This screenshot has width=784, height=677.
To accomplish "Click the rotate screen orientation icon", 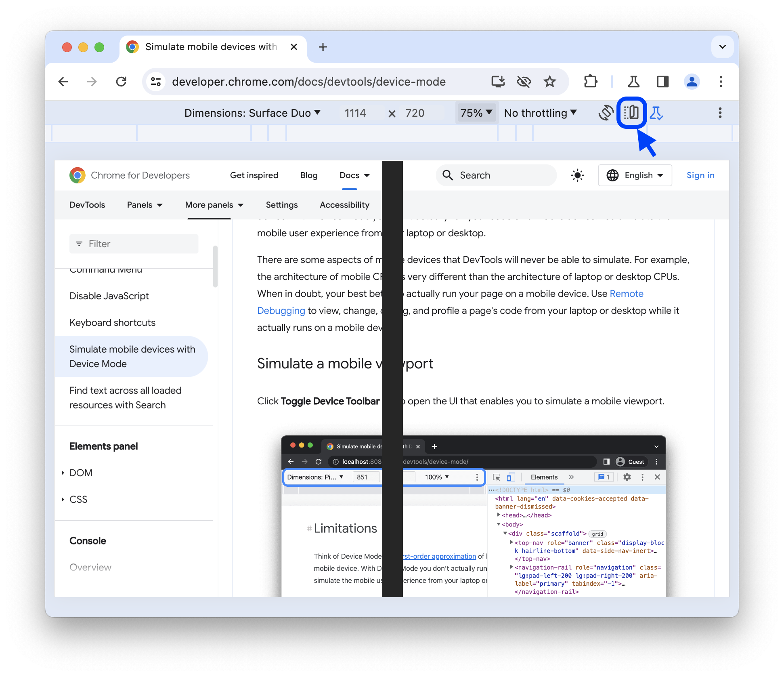I will 605,113.
